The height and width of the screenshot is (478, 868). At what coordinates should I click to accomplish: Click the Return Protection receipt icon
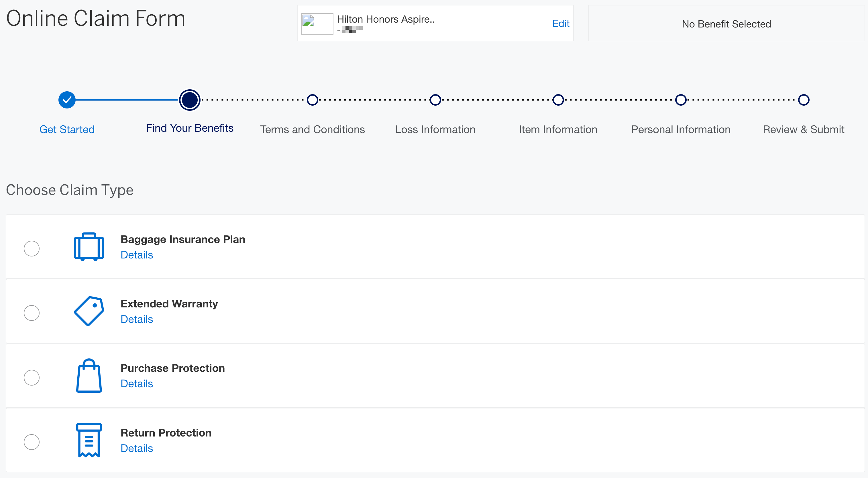89,440
